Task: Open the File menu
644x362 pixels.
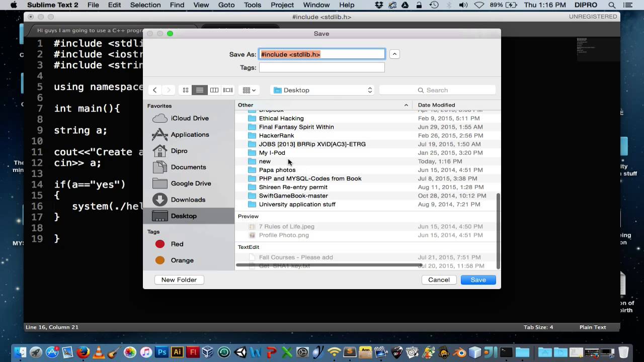Action: (93, 5)
